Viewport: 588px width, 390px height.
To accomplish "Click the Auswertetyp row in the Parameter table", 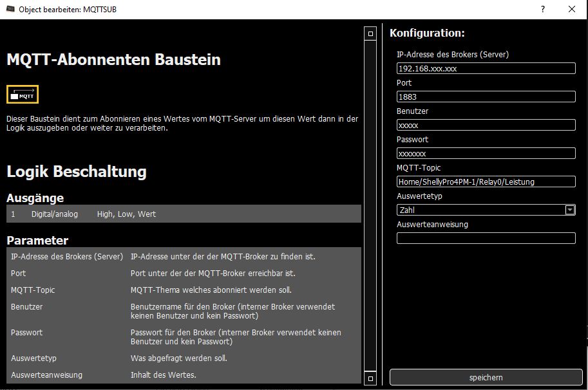I will [184, 358].
